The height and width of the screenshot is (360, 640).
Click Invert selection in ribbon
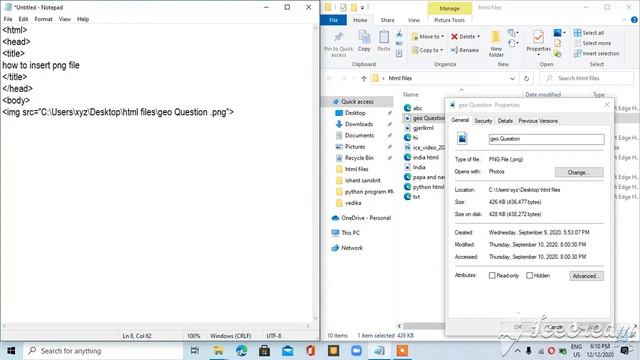[x=596, y=53]
